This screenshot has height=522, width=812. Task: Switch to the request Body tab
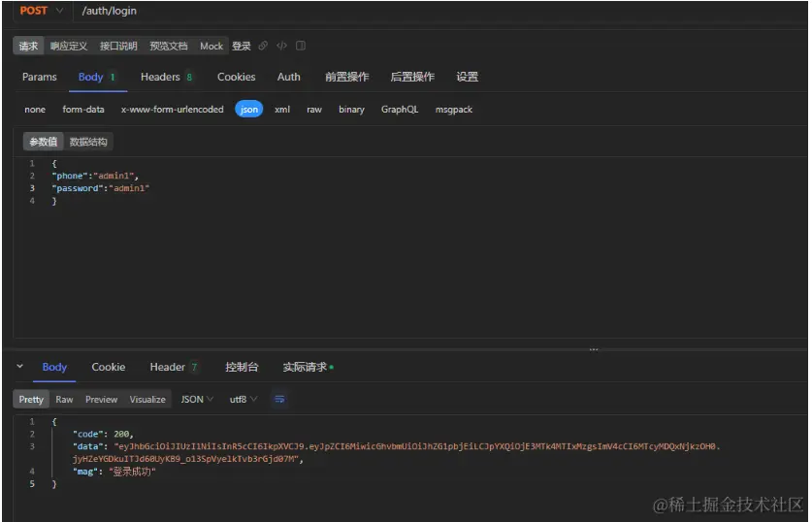(97, 77)
